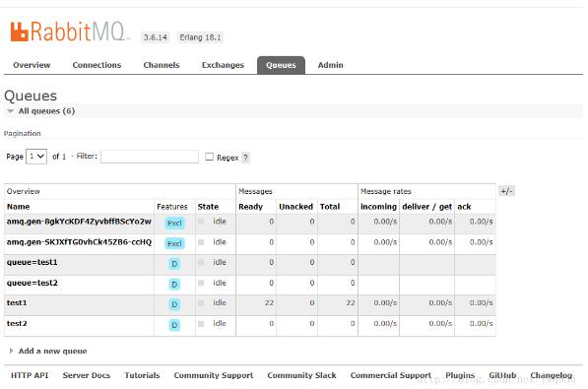Click the D badge for queue=test1
This screenshot has width=588, height=389.
[x=174, y=264]
